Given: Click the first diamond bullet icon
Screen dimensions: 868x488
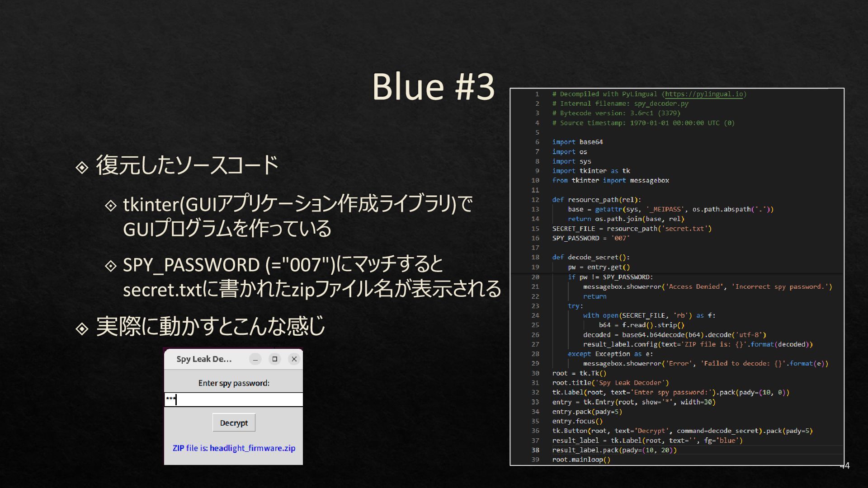Looking at the screenshot, I should point(82,168).
